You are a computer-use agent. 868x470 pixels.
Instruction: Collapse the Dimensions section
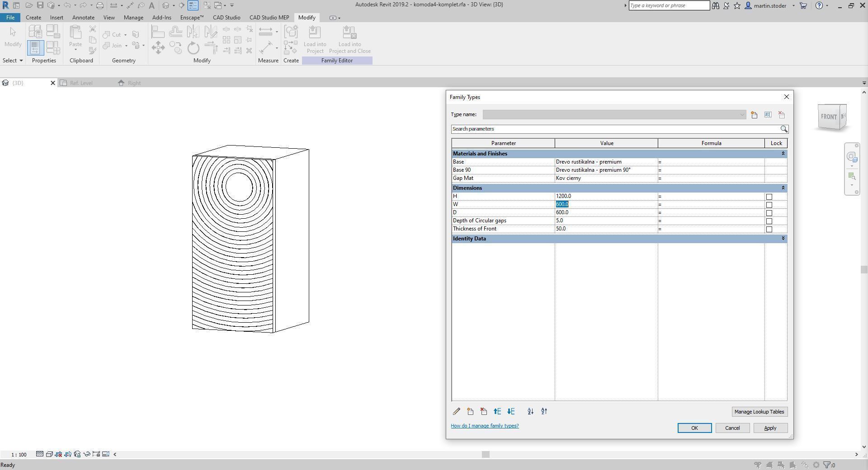point(783,188)
